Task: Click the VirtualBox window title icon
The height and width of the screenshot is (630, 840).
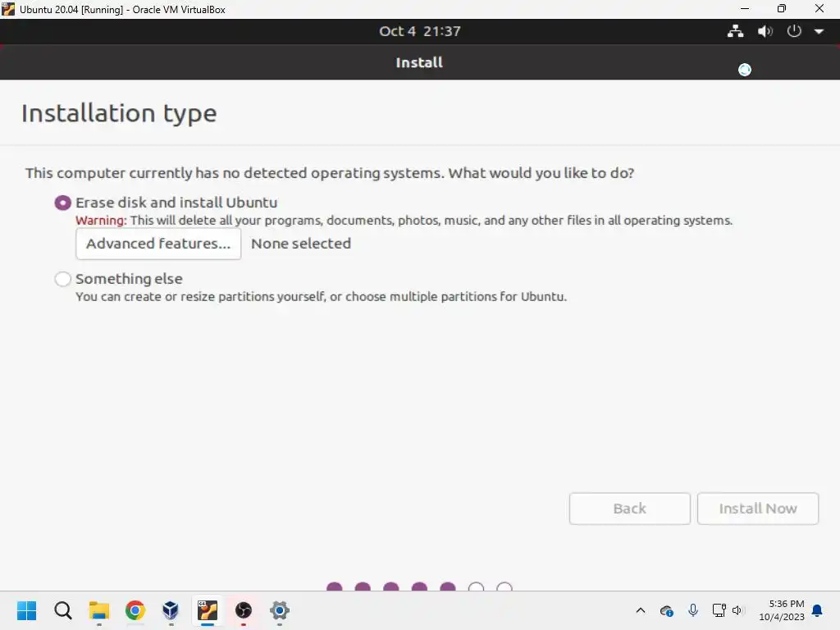Action: [x=8, y=9]
